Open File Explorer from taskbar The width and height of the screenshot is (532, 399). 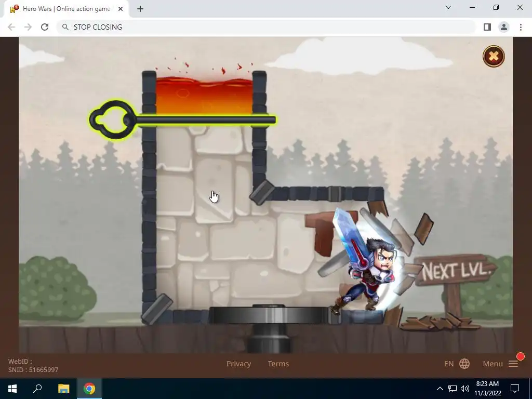[x=63, y=389]
